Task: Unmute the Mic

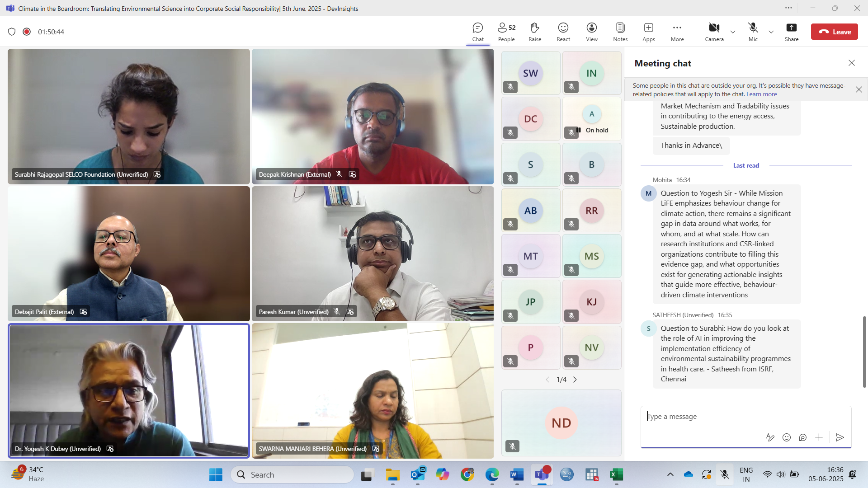Action: coord(753,32)
